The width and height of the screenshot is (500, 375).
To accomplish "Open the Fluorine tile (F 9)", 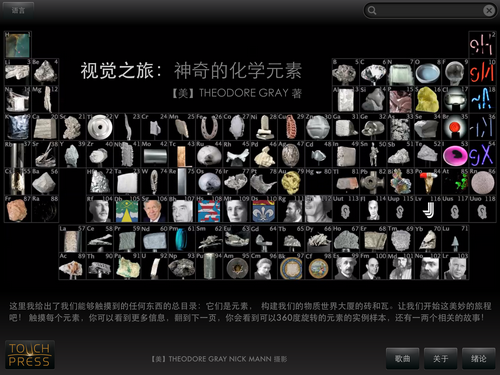I will tap(455, 72).
